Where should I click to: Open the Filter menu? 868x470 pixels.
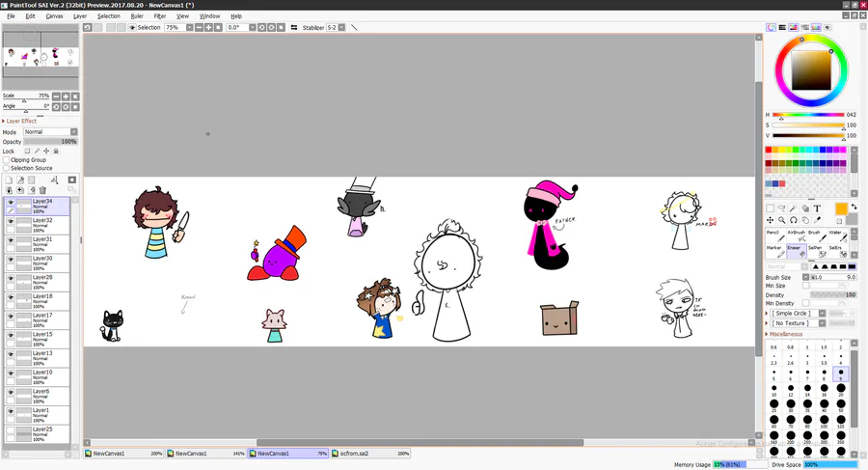(x=160, y=16)
